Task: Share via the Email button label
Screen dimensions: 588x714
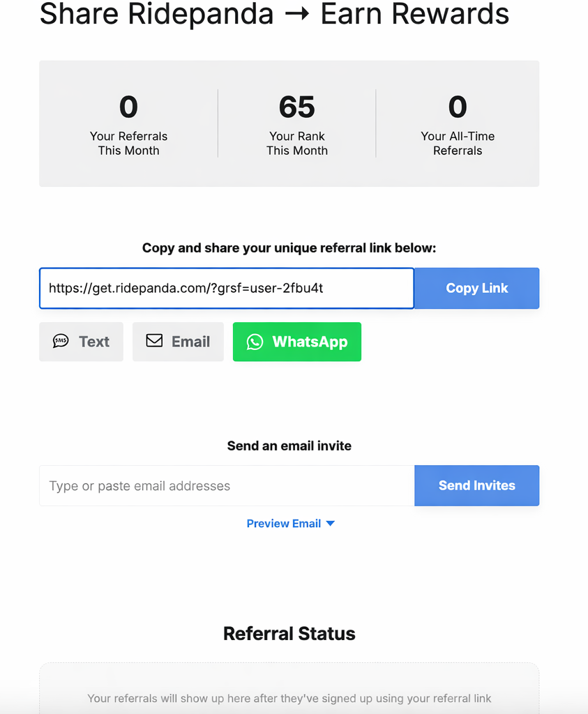Action: tap(190, 342)
